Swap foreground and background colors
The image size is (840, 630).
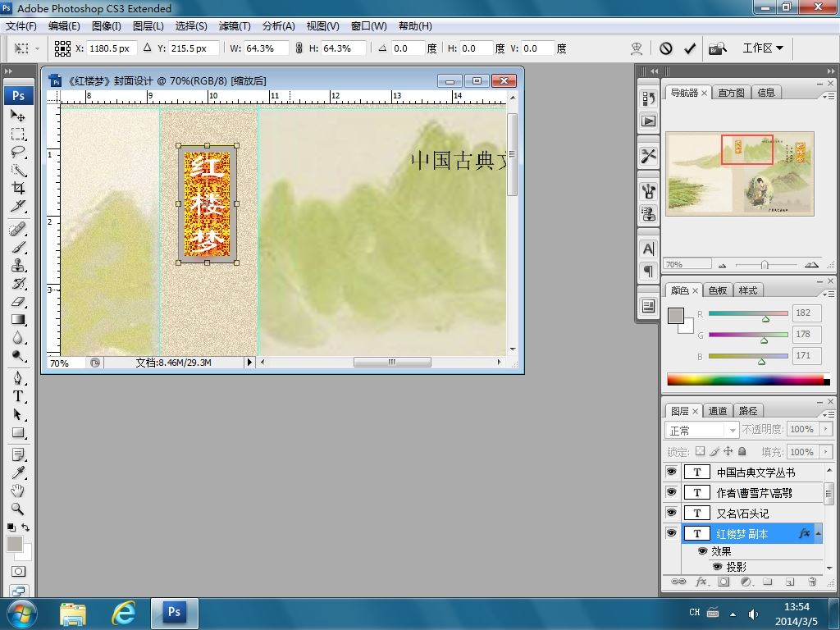[25, 527]
